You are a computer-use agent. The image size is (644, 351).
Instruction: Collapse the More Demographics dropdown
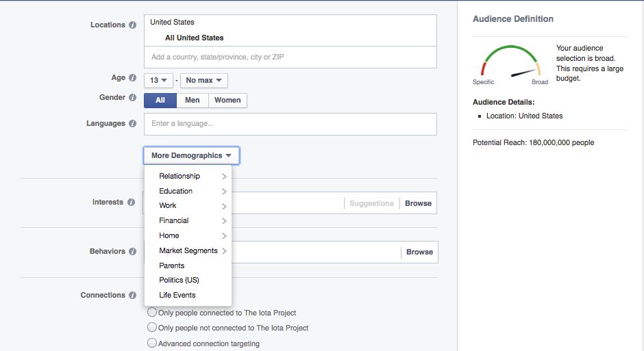tap(191, 156)
